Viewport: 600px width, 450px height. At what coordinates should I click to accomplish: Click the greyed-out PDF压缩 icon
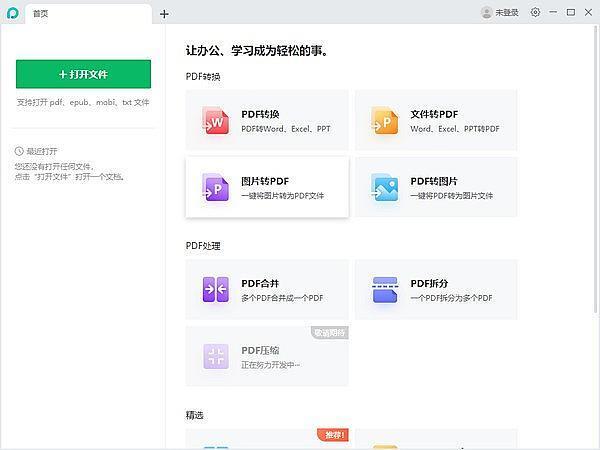click(215, 357)
